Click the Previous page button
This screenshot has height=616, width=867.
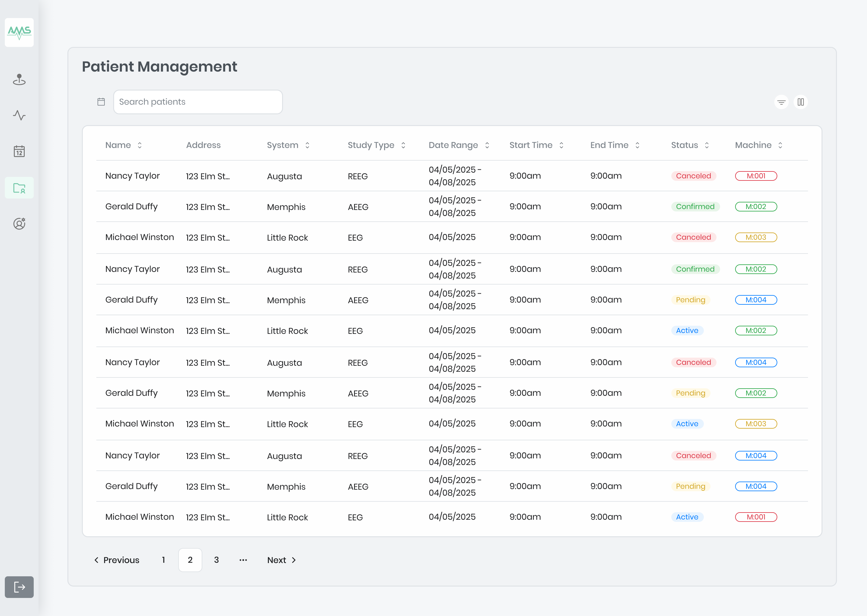point(117,560)
